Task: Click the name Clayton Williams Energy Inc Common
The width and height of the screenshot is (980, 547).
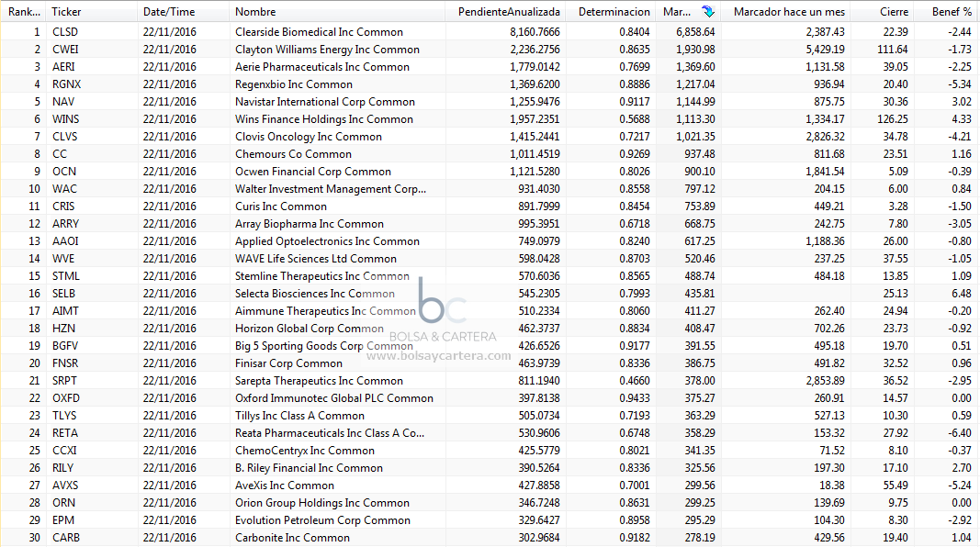Action: 328,50
